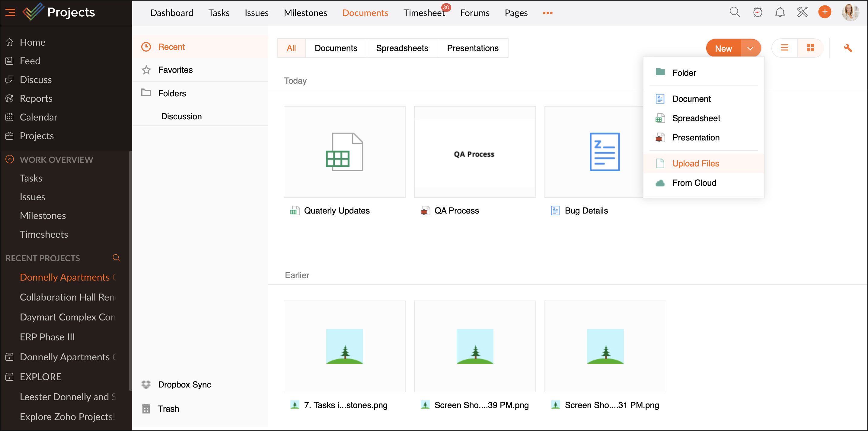Image resolution: width=868 pixels, height=431 pixels.
Task: Click the orange wrench settings icon
Action: [848, 48]
